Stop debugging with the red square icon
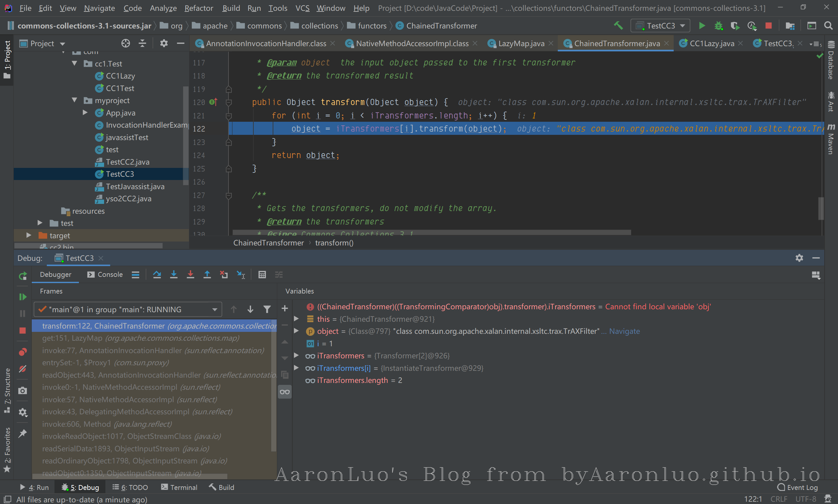 (x=23, y=331)
